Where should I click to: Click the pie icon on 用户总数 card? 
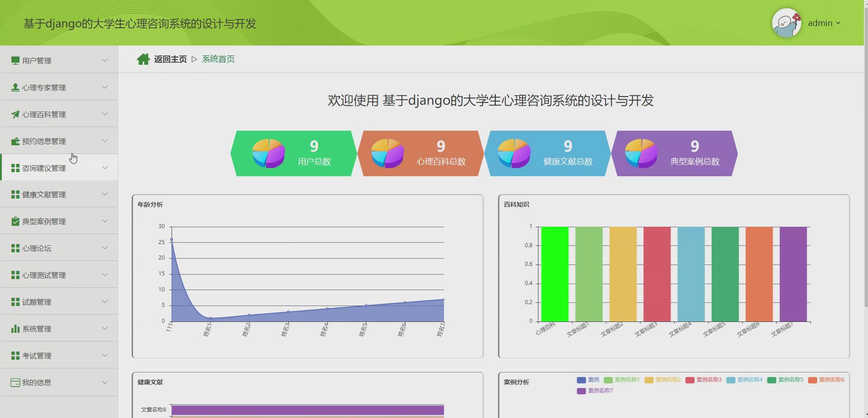point(269,154)
